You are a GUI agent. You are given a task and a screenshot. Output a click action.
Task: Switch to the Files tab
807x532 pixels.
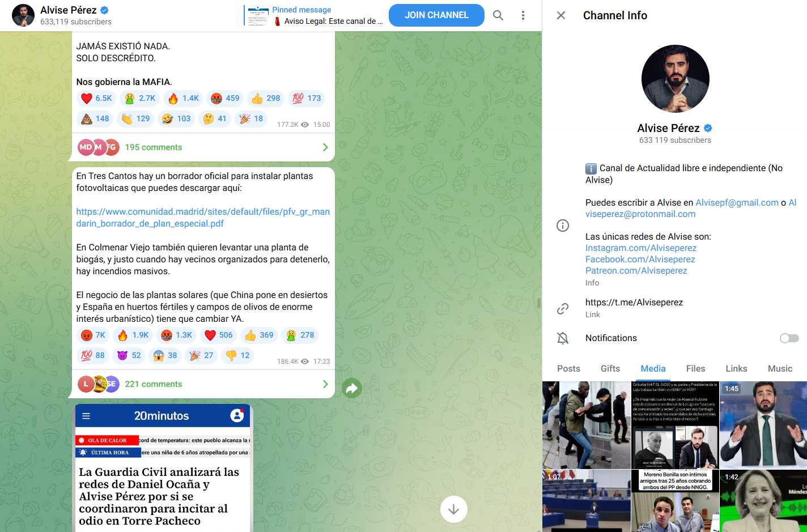coord(695,369)
